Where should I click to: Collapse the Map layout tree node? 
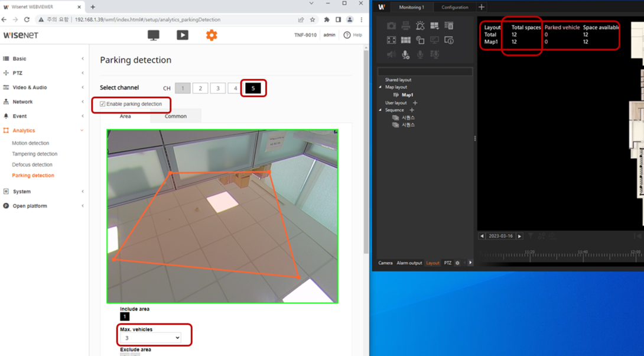[380, 87]
